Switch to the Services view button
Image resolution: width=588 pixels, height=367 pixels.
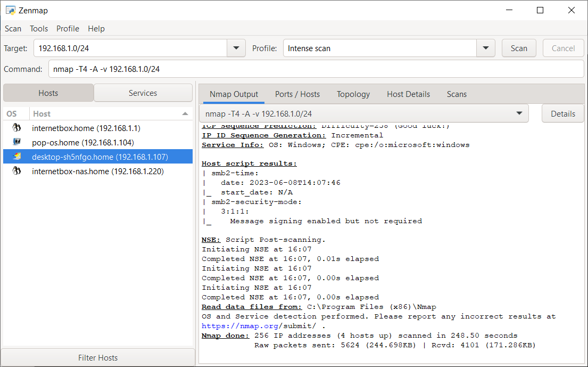point(143,93)
